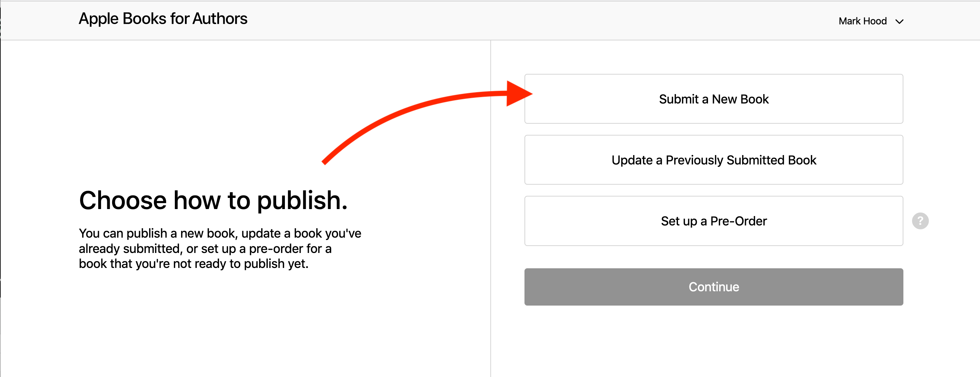Click the line "book that you're not ready"
The width and height of the screenshot is (980, 377).
click(193, 263)
